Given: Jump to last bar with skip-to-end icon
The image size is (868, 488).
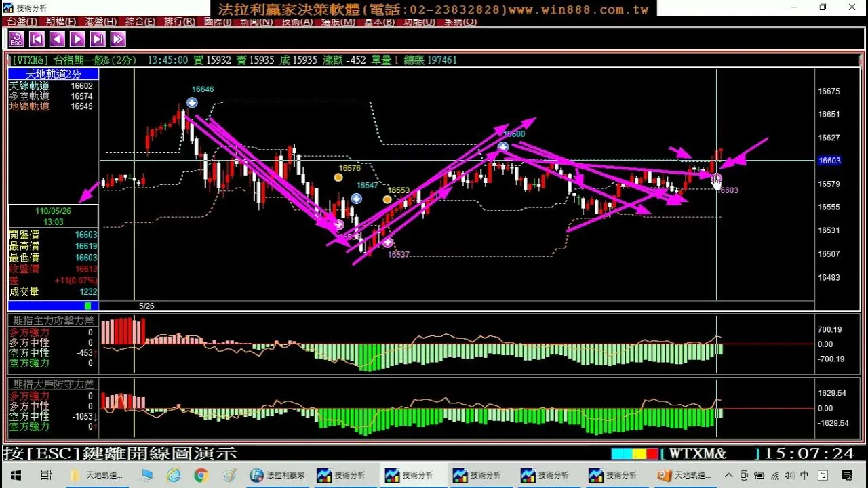Looking at the screenshot, I should coord(98,39).
